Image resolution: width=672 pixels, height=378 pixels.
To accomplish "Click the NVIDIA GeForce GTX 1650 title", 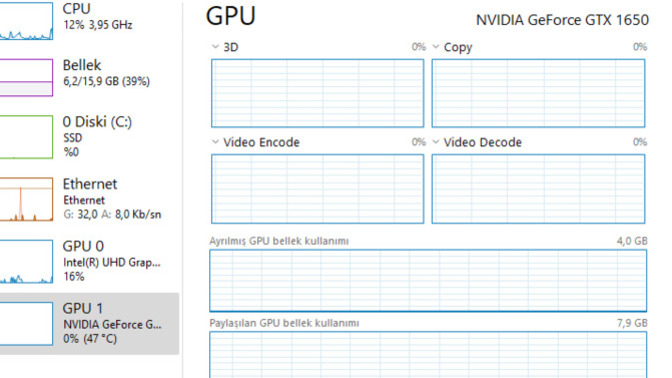I will 562,20.
